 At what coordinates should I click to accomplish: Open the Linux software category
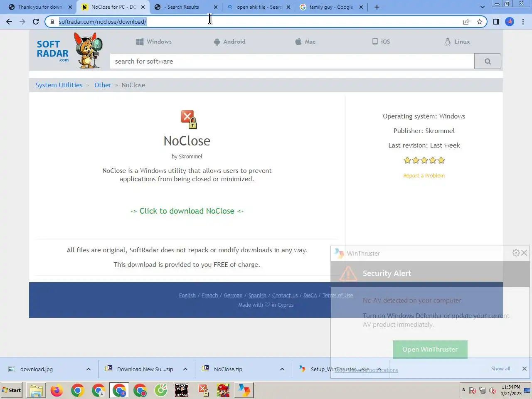[457, 42]
